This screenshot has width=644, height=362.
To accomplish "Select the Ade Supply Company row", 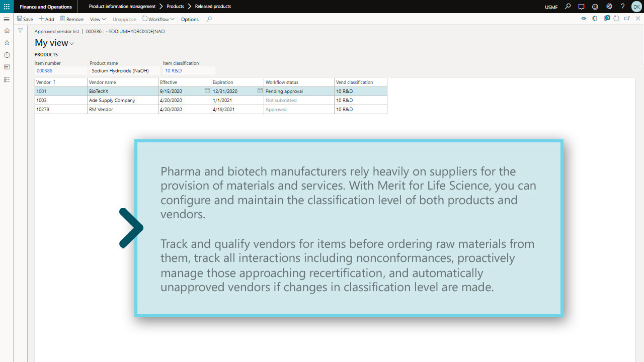I will coord(112,101).
